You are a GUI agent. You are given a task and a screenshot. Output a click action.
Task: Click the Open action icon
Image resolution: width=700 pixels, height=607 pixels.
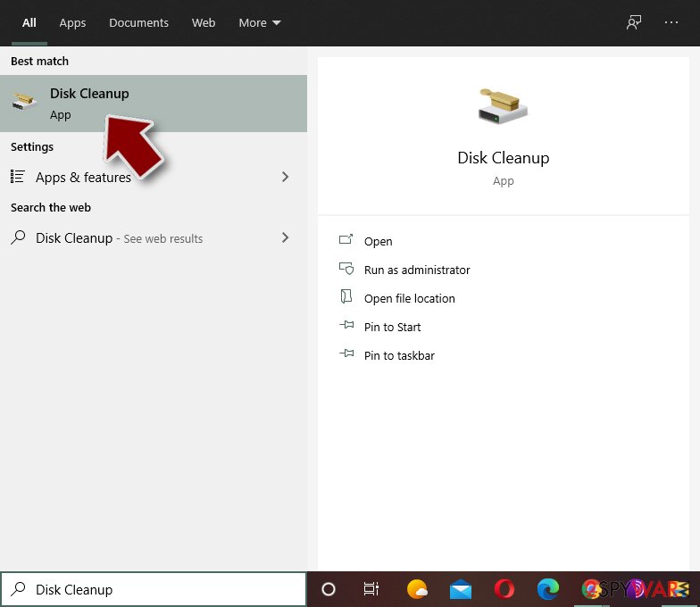point(346,239)
